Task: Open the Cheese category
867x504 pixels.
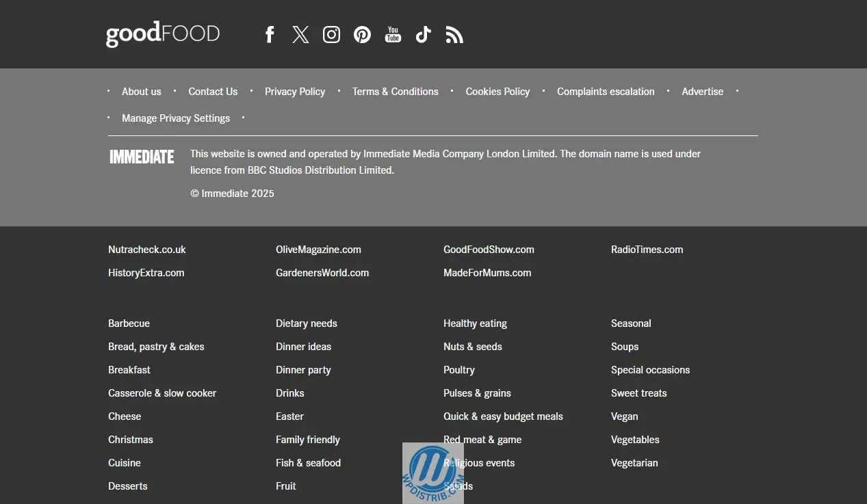Action: pos(125,416)
